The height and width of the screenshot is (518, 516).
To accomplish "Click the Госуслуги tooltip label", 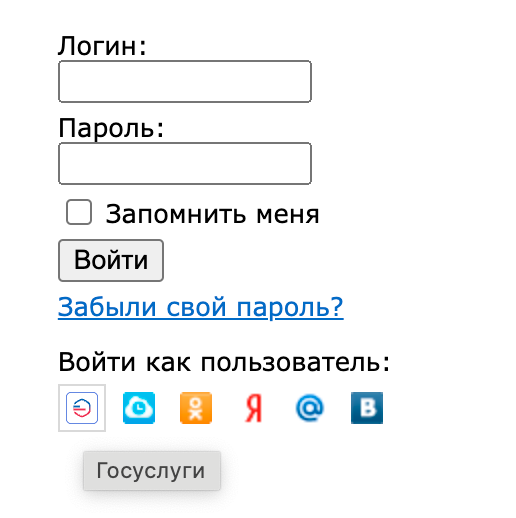I will pos(152,471).
